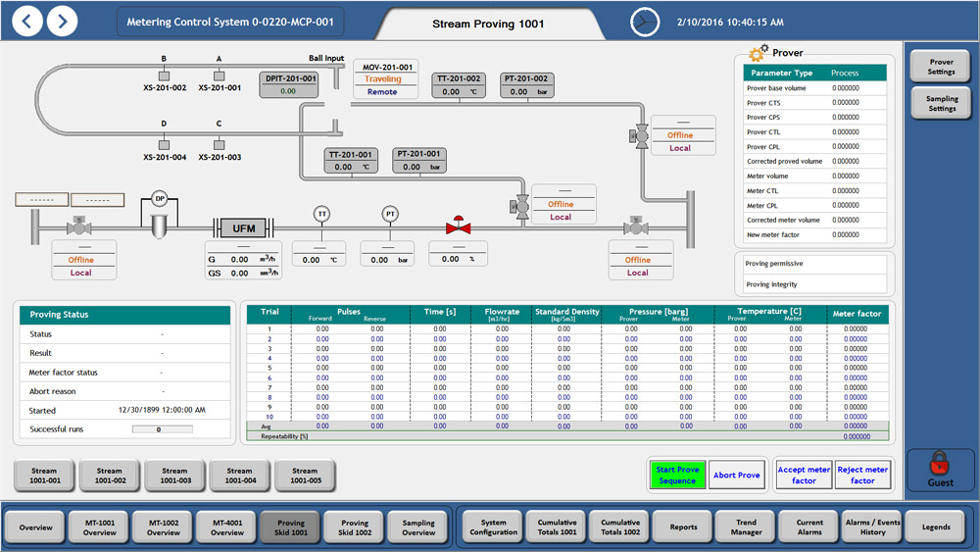This screenshot has width=980, height=552.
Task: Open Sampling Settings
Action: [941, 103]
